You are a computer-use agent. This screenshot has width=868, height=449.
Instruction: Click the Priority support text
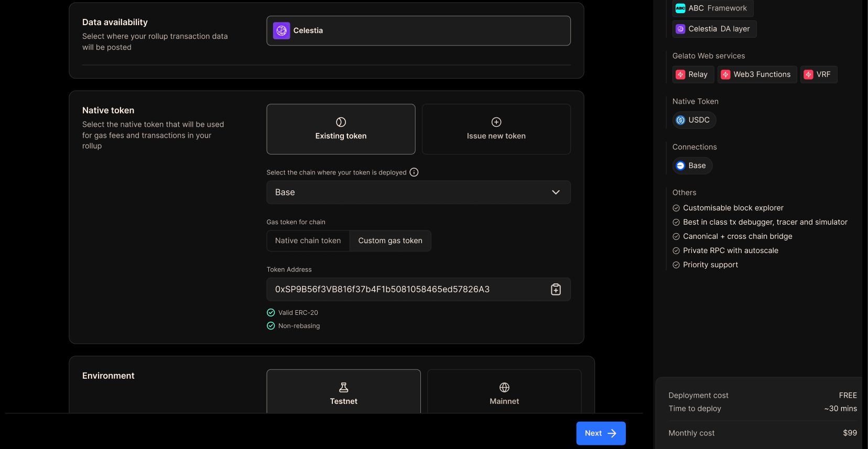pyautogui.click(x=710, y=265)
